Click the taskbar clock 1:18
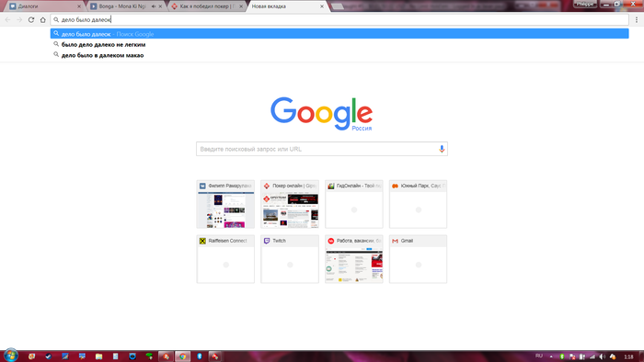This screenshot has height=362, width=644. click(628, 356)
